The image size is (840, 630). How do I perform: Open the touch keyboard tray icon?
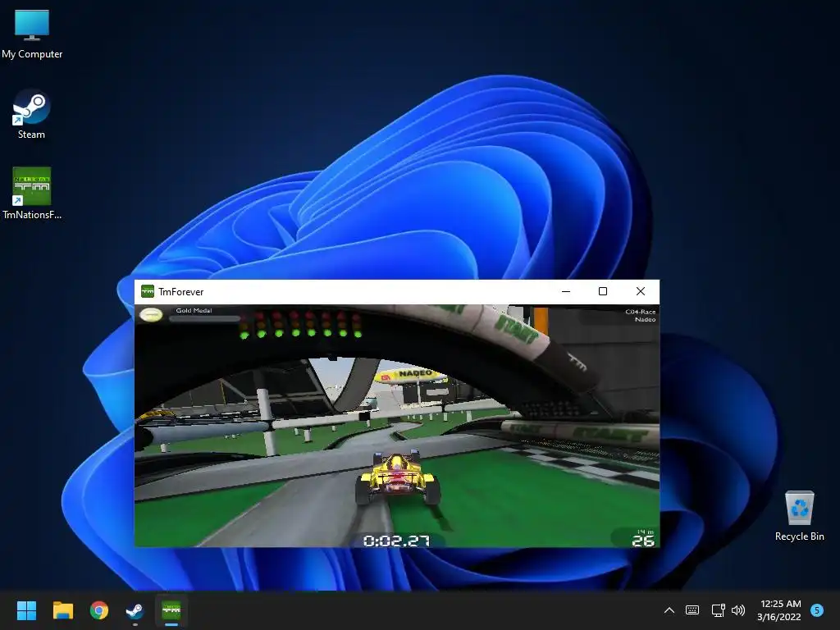(692, 610)
